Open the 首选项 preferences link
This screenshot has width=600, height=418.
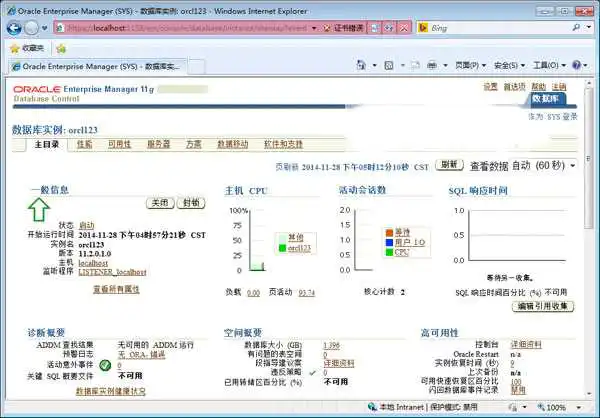click(514, 87)
